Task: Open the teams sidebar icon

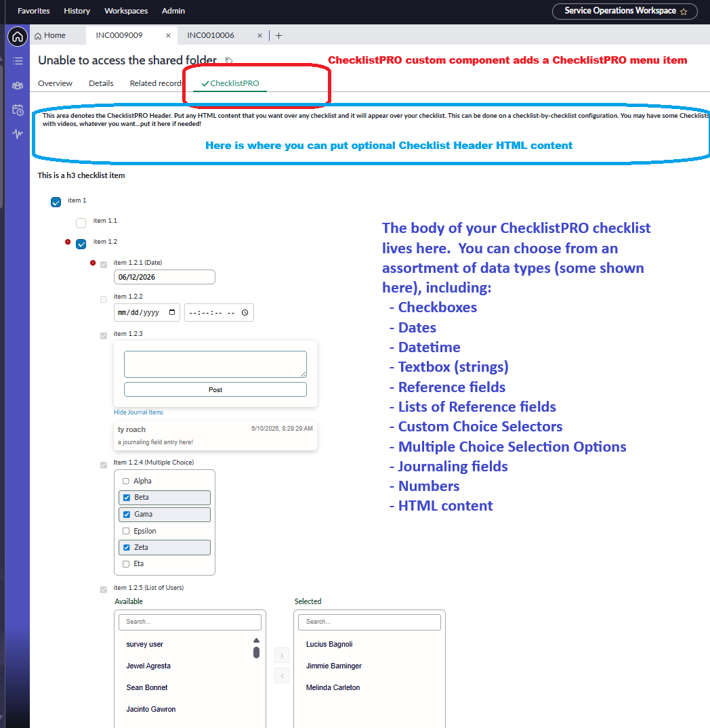Action: [18, 85]
